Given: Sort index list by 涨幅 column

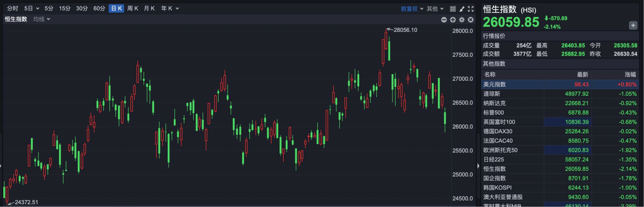Looking at the screenshot, I should point(630,75).
